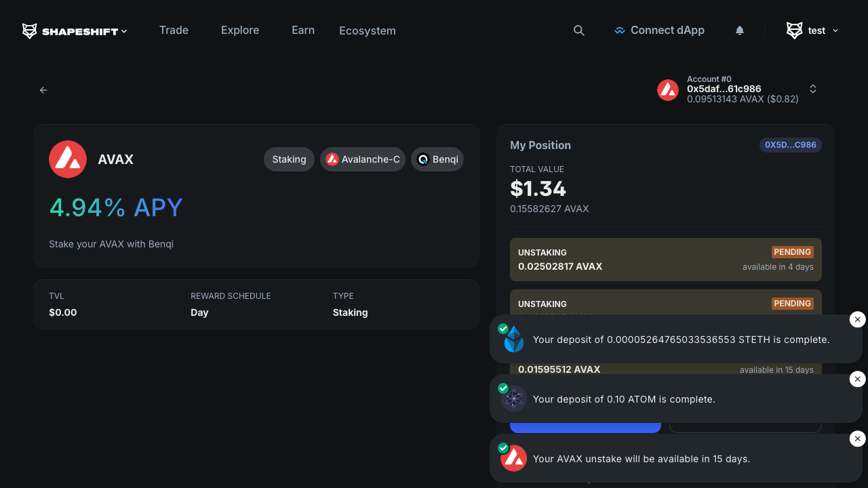
Task: Open the notifications bell
Action: pyautogui.click(x=740, y=30)
